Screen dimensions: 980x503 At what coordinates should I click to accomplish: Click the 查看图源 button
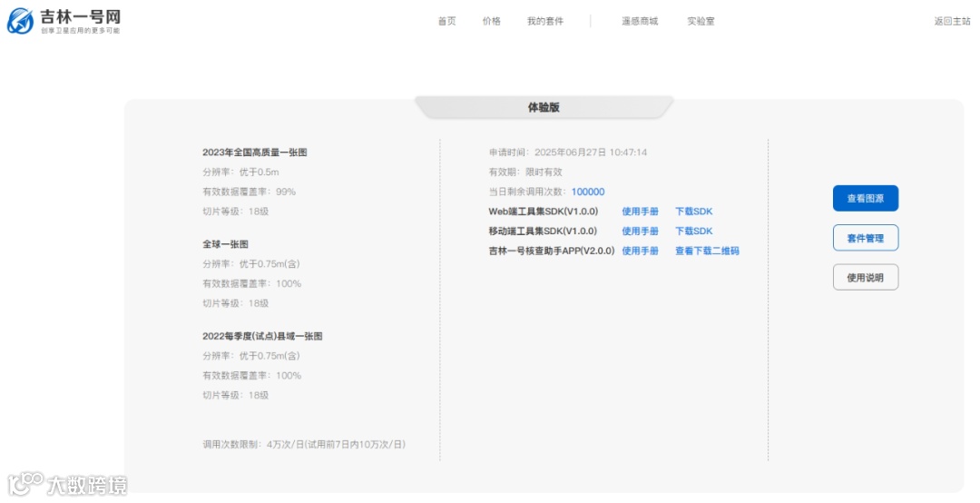(866, 198)
